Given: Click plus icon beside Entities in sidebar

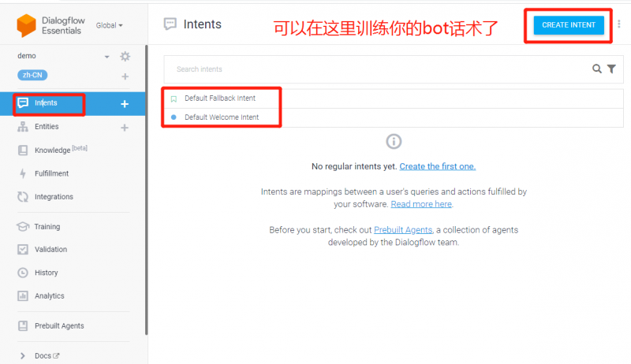Looking at the screenshot, I should click(x=125, y=128).
